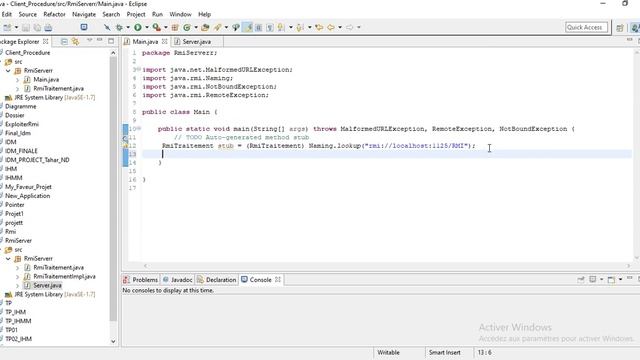The image size is (640, 360).
Task: Switch to the Declaration tab
Action: (216, 280)
